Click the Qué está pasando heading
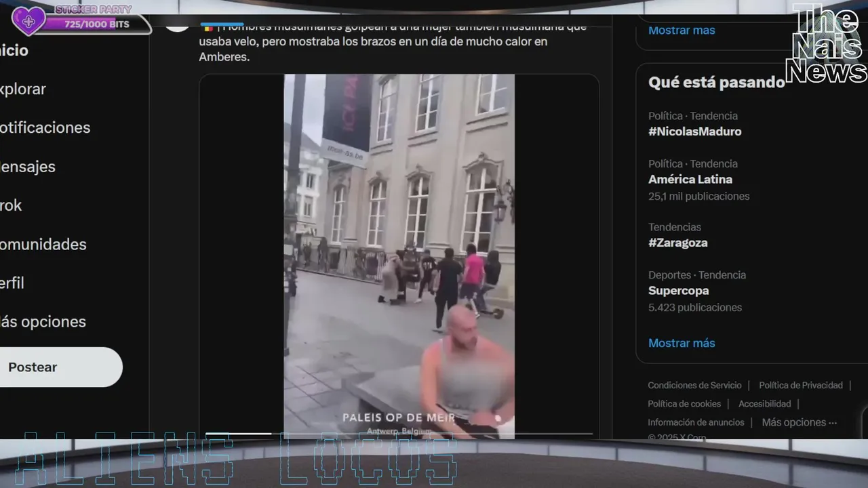The height and width of the screenshot is (488, 868). point(716,82)
